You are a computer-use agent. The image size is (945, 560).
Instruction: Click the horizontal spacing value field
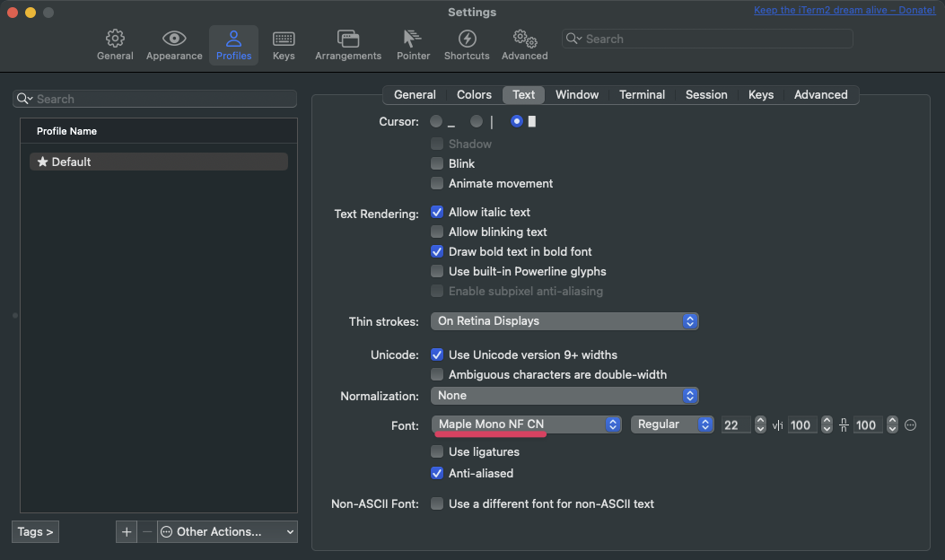click(x=802, y=425)
